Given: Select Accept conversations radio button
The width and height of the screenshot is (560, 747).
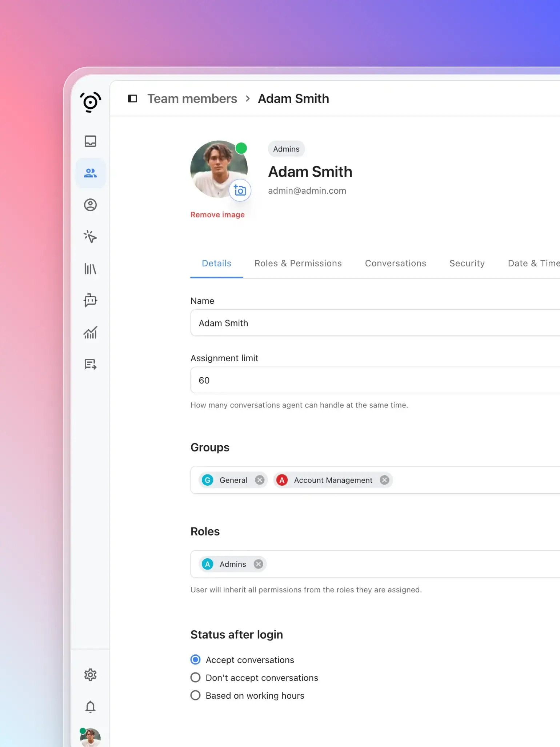Looking at the screenshot, I should (x=195, y=660).
